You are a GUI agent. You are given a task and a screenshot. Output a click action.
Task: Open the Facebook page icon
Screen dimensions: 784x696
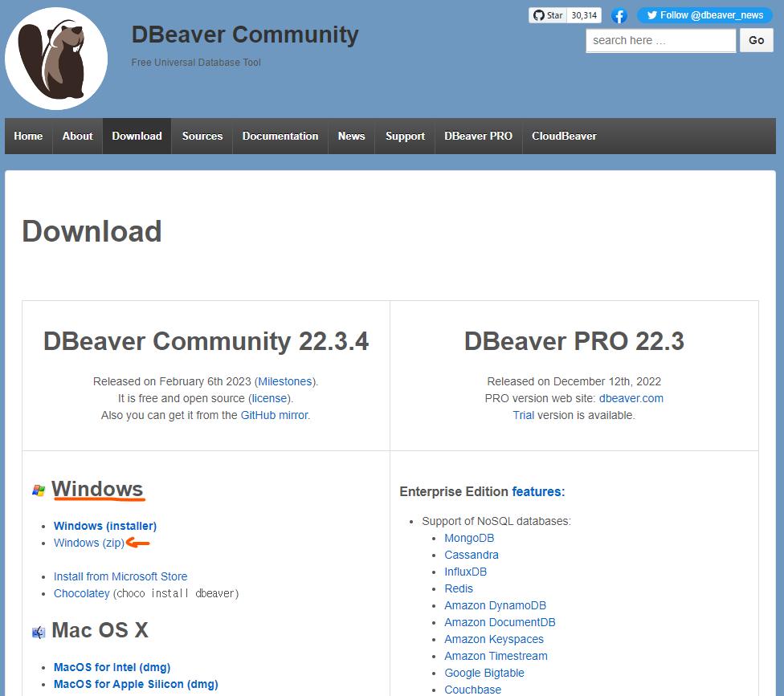pyautogui.click(x=619, y=15)
